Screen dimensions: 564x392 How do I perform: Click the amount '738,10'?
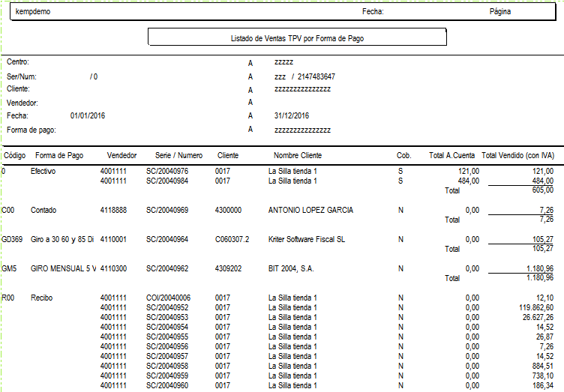(x=543, y=376)
